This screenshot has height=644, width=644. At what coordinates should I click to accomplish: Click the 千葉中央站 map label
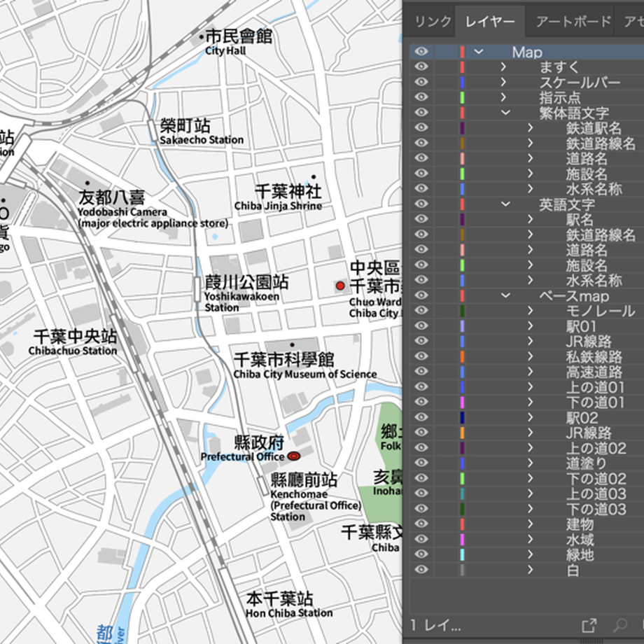click(x=76, y=337)
